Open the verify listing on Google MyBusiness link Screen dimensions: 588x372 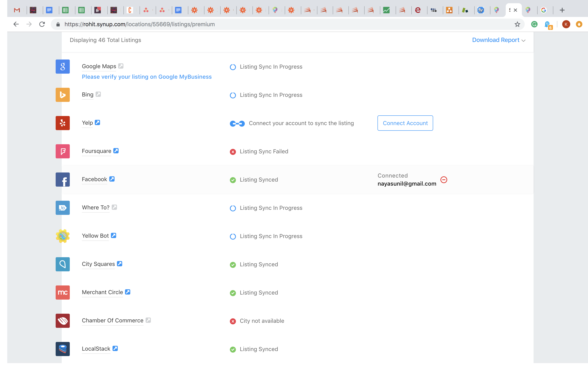pos(147,77)
